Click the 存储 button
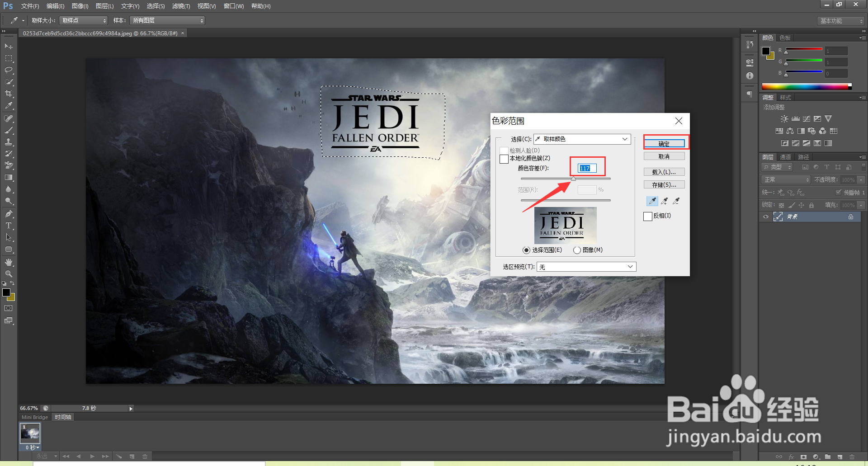 [664, 185]
